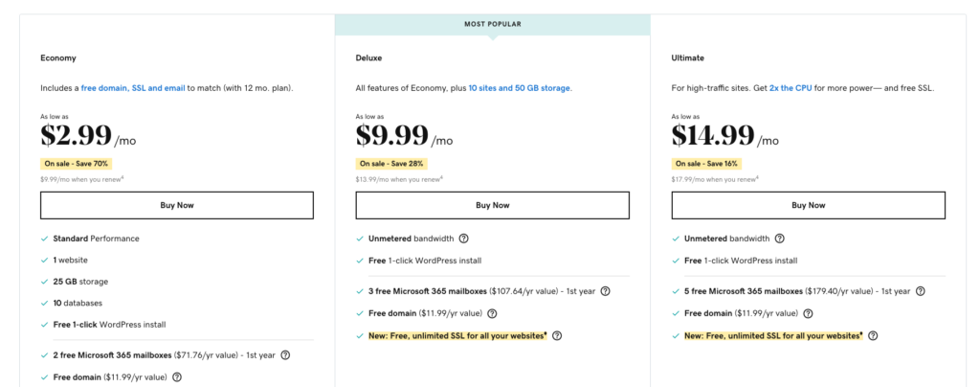Open info icon for 2 free Microsoft 365 mailboxes
The image size is (980, 387).
(285, 354)
